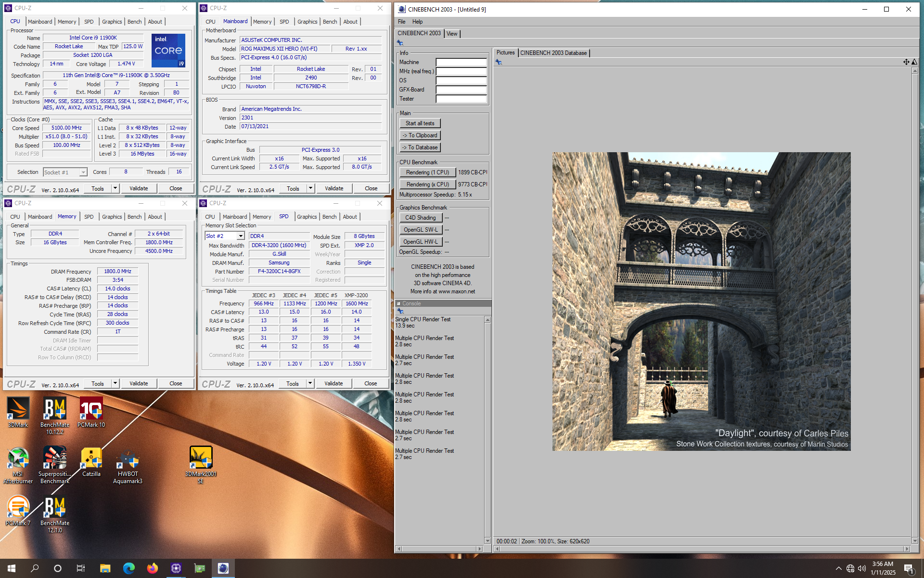This screenshot has width=924, height=578.
Task: Switch to the Bench tab in the CPU-Z SPD window
Action: point(330,217)
